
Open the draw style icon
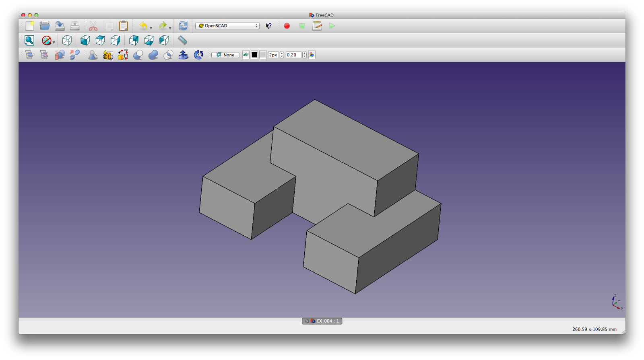click(46, 40)
